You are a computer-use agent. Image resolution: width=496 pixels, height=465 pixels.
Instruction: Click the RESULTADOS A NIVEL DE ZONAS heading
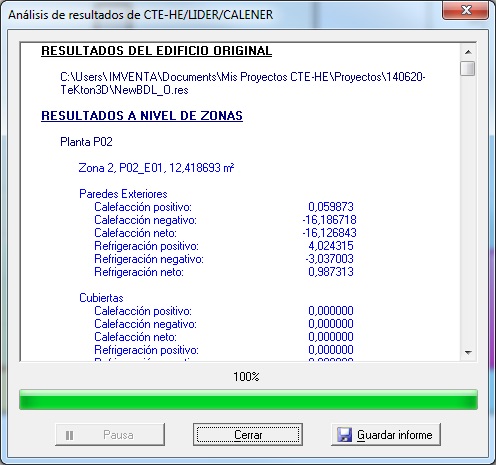pyautogui.click(x=142, y=116)
